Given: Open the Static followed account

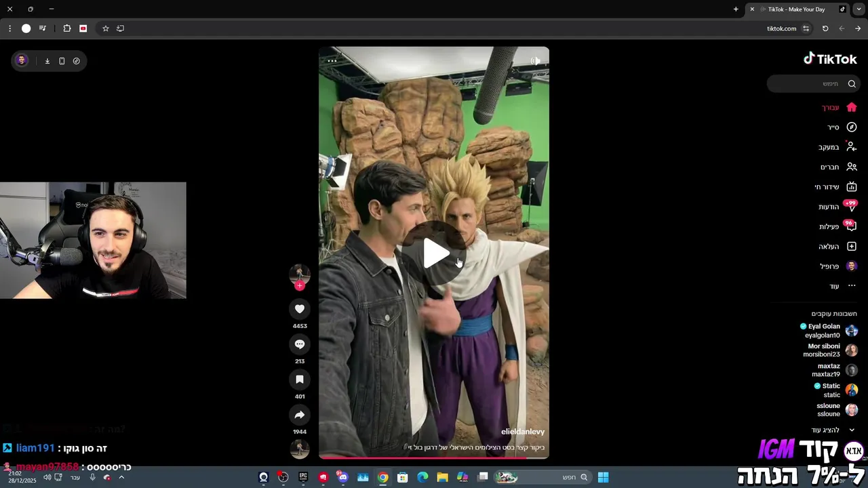Looking at the screenshot, I should click(x=836, y=390).
